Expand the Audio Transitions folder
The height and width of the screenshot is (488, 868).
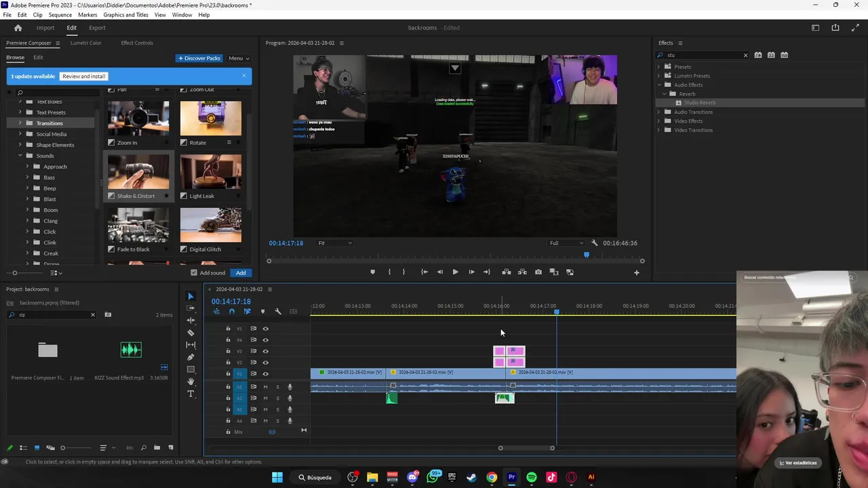(658, 112)
